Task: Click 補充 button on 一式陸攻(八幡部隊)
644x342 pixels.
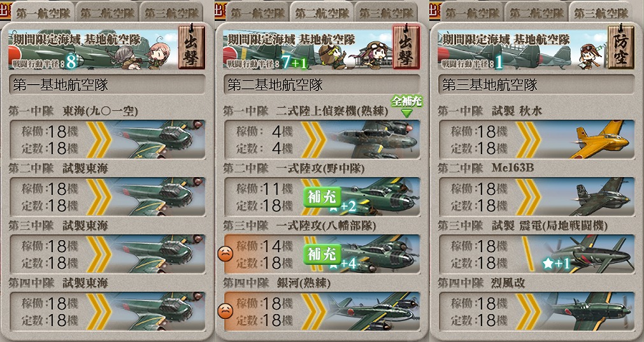Action: coord(322,254)
